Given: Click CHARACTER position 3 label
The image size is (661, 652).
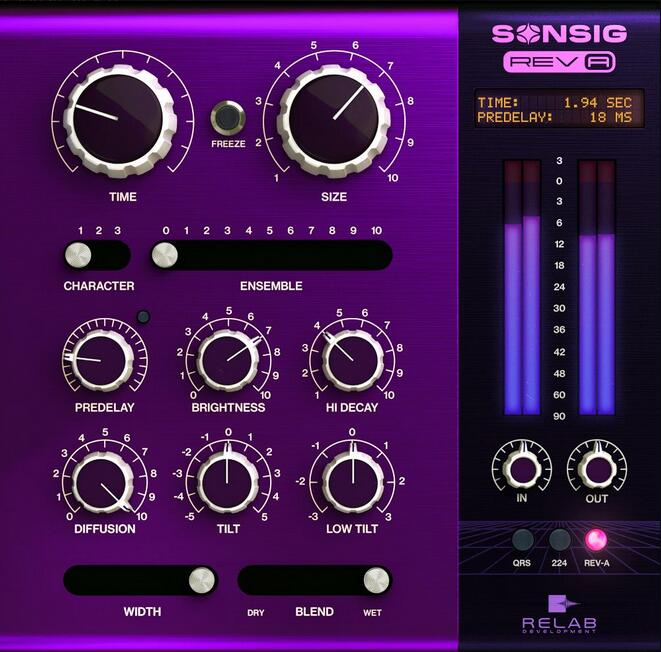Looking at the screenshot, I should click(x=118, y=231).
